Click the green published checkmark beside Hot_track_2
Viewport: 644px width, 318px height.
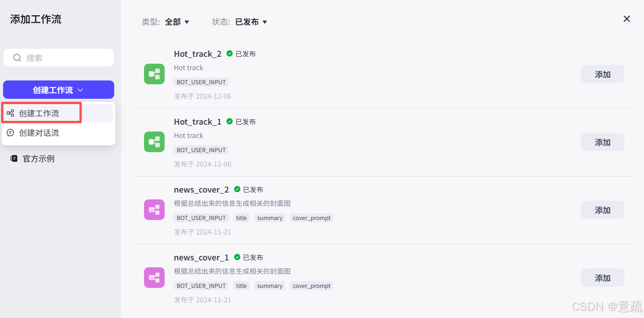point(229,54)
